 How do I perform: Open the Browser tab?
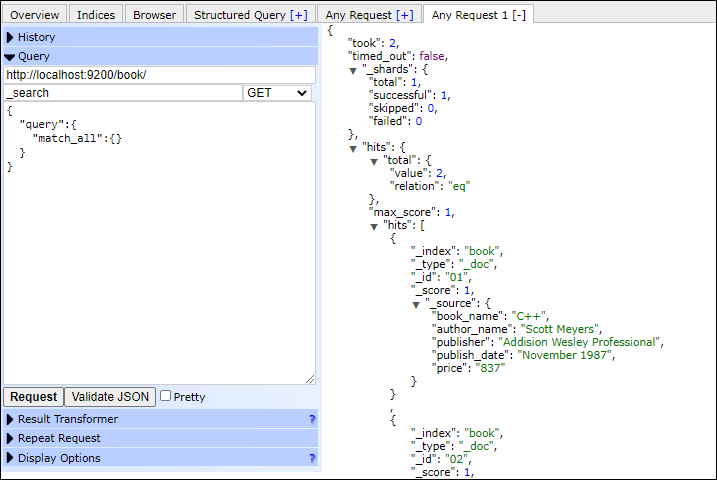pyautogui.click(x=155, y=15)
